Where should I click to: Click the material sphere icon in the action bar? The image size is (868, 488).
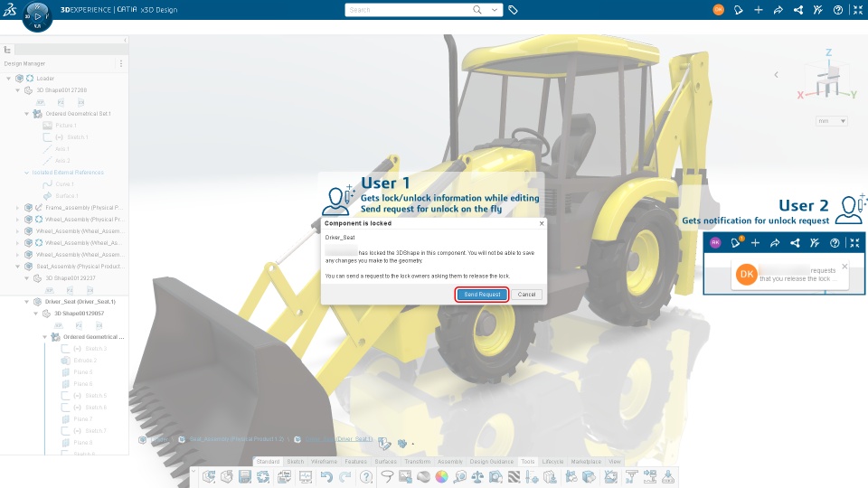423,476
